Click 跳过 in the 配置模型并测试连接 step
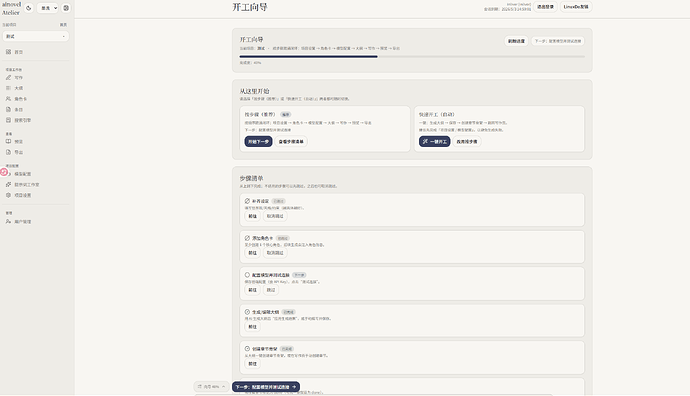 (x=271, y=290)
